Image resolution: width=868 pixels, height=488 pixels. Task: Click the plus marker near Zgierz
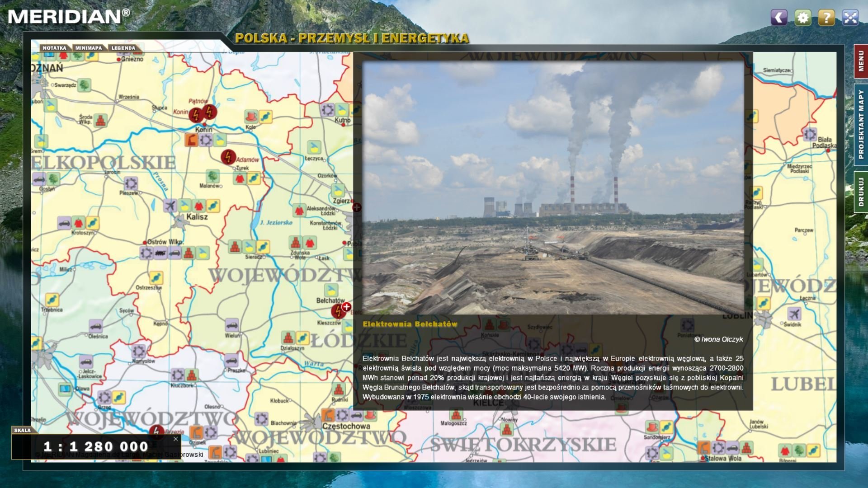tap(357, 207)
